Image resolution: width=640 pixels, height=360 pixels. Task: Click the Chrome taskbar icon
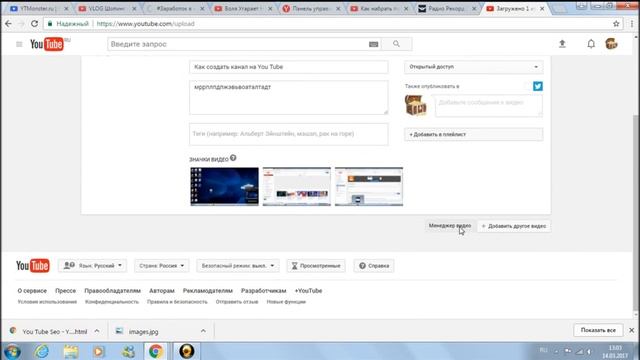pyautogui.click(x=156, y=351)
